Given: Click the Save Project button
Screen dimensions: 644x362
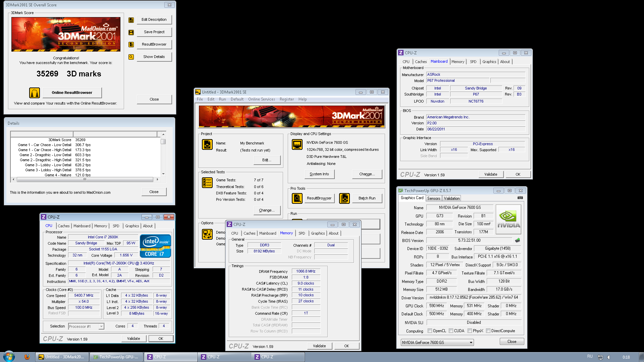Looking at the screenshot, I should 154,32.
